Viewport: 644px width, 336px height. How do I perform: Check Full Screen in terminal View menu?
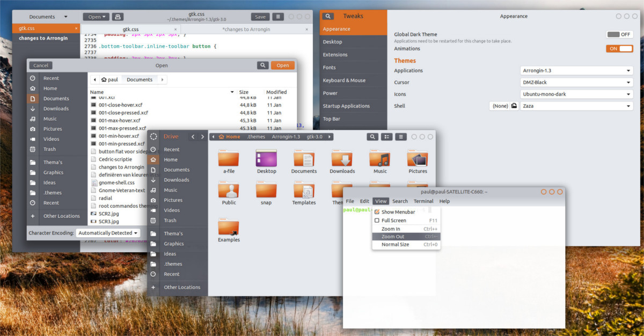[x=377, y=220]
